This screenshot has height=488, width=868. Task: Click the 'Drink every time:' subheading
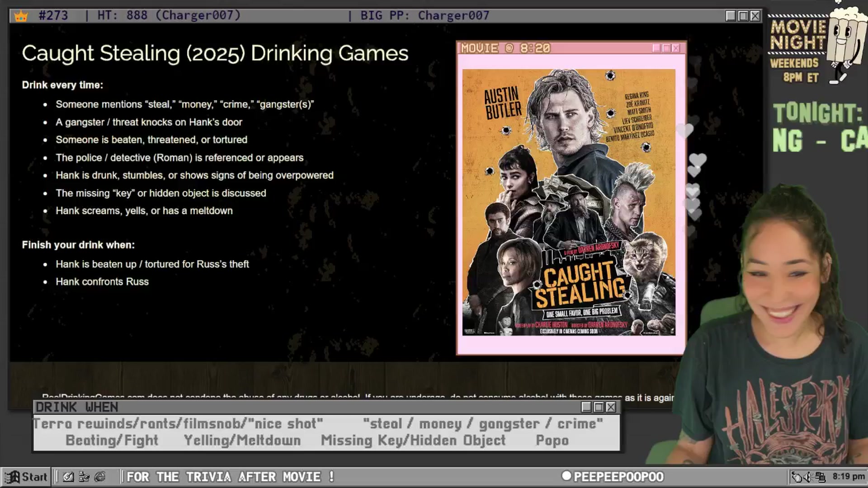click(x=62, y=85)
